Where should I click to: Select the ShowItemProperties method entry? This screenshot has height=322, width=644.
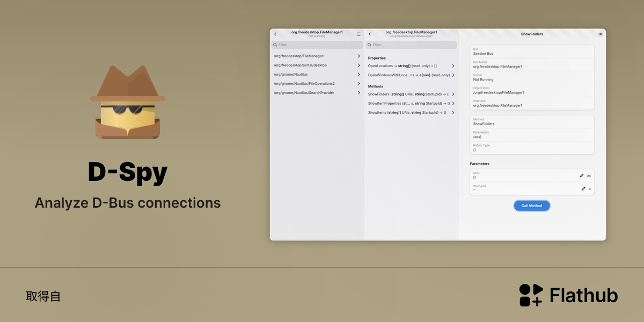click(411, 103)
